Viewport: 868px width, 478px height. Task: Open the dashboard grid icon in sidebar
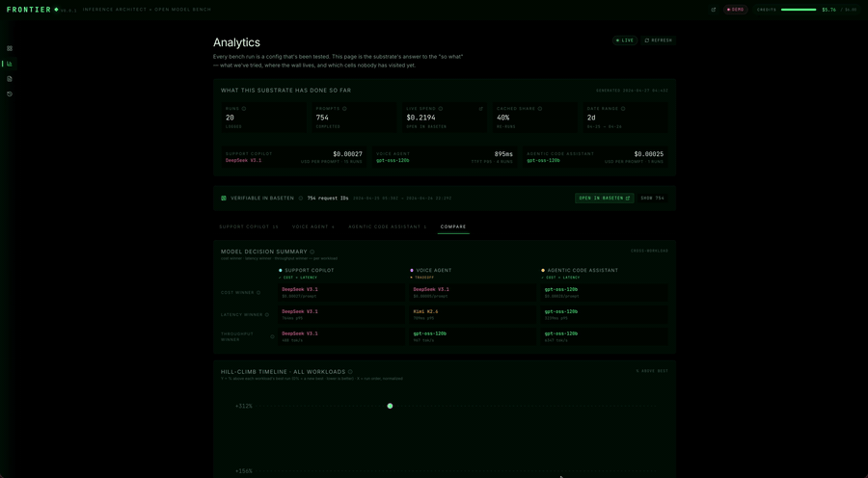click(x=10, y=49)
